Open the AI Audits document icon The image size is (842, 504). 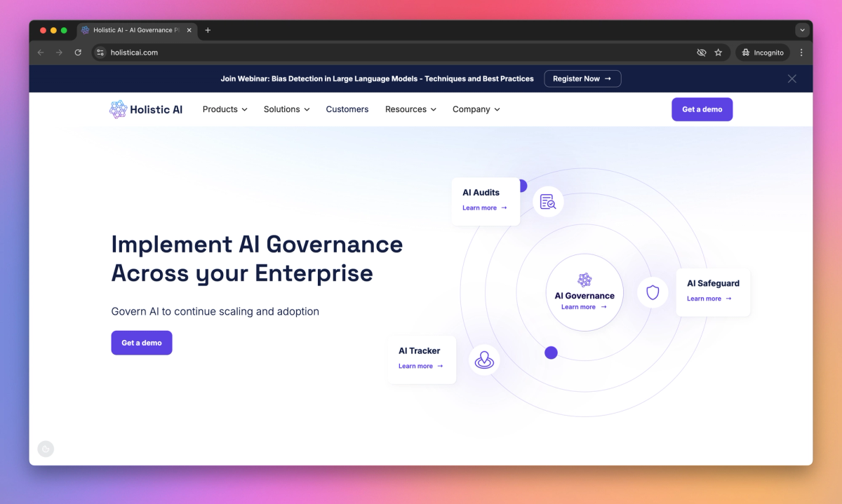[x=548, y=202]
